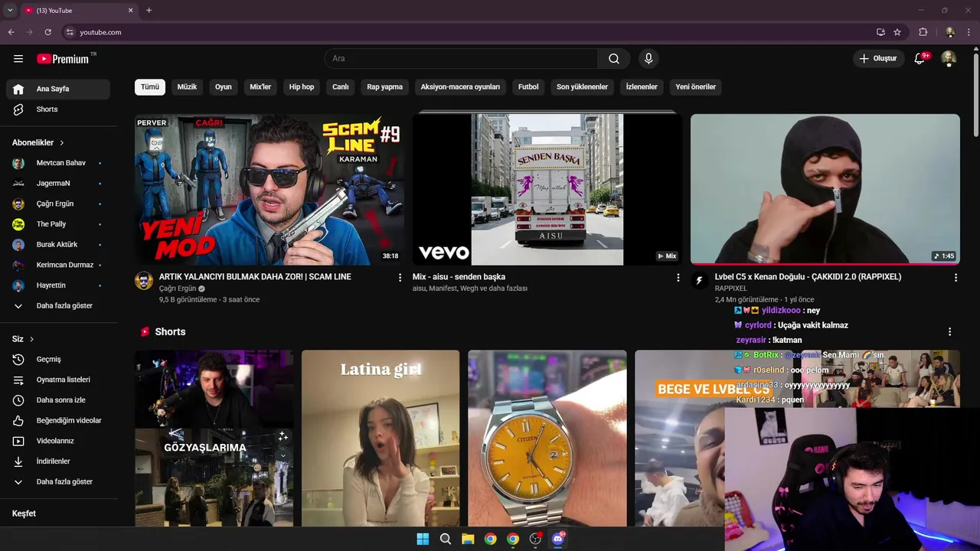The width and height of the screenshot is (980, 551).
Task: Open JagermaN subscription channel
Action: (x=58, y=184)
